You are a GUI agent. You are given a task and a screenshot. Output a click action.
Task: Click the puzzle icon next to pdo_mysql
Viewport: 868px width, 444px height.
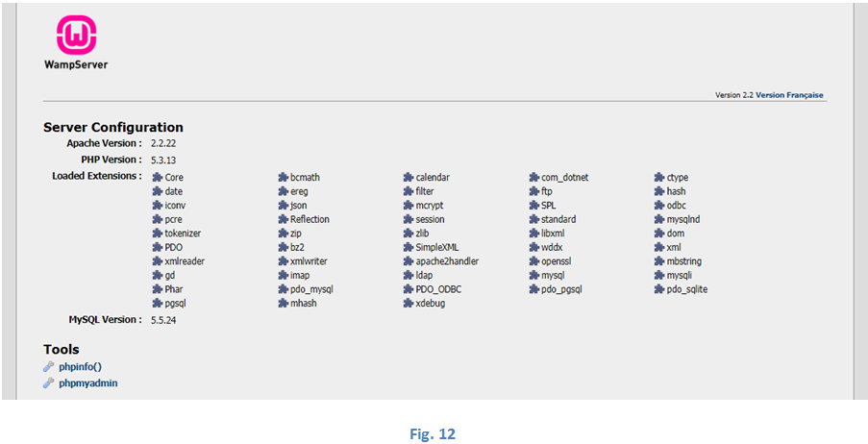pos(283,289)
